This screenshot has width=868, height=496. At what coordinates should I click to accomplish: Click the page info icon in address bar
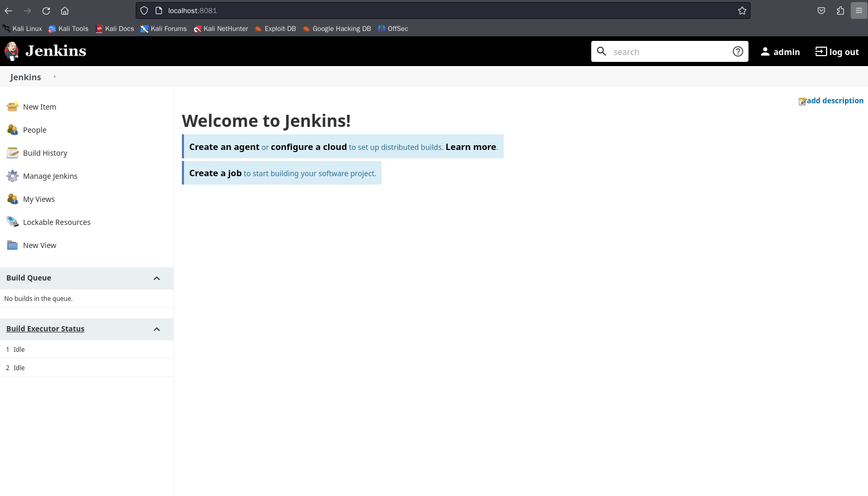point(159,10)
